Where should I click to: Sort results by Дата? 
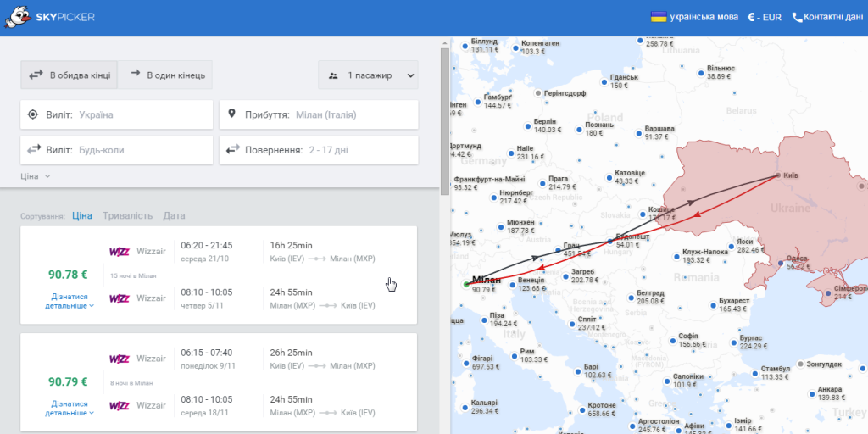coord(174,216)
